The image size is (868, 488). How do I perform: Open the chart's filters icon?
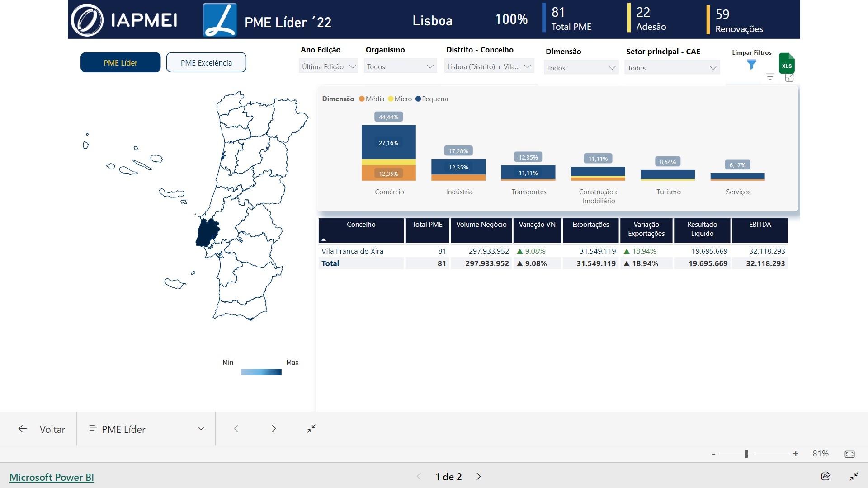coord(770,77)
